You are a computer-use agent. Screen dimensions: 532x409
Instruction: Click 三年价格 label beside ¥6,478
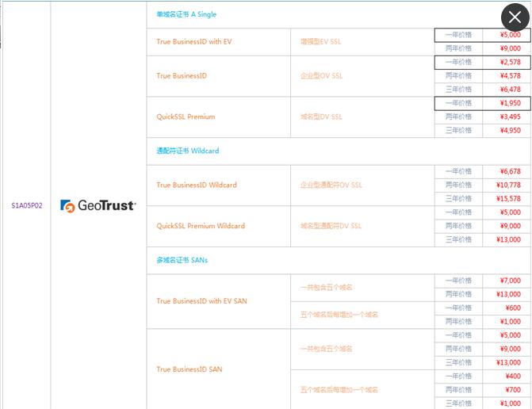(458, 90)
